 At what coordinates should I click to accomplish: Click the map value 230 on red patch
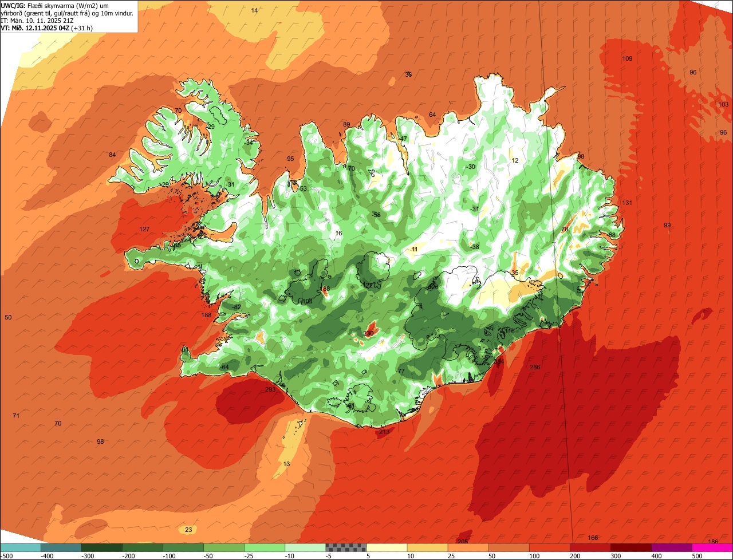coord(368,333)
